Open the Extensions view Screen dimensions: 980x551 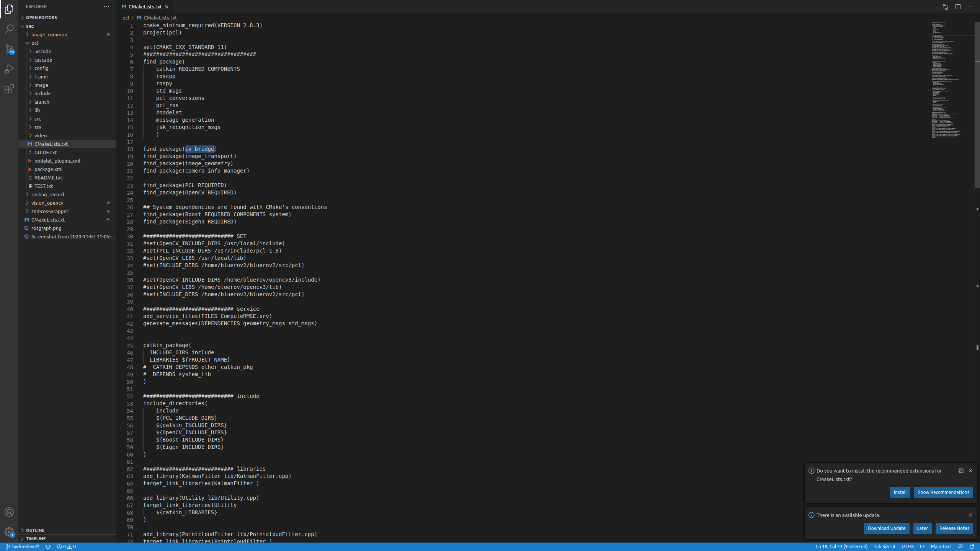coord(9,89)
